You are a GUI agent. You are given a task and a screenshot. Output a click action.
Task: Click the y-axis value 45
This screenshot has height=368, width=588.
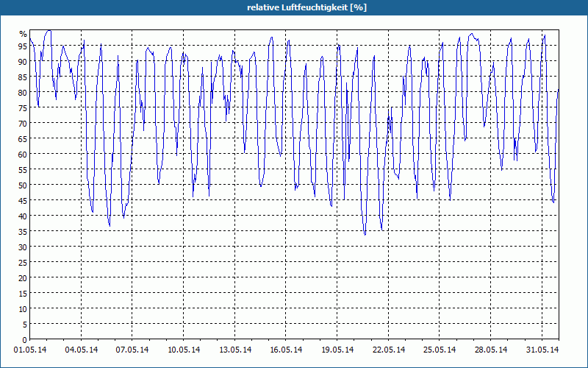pyautogui.click(x=23, y=201)
